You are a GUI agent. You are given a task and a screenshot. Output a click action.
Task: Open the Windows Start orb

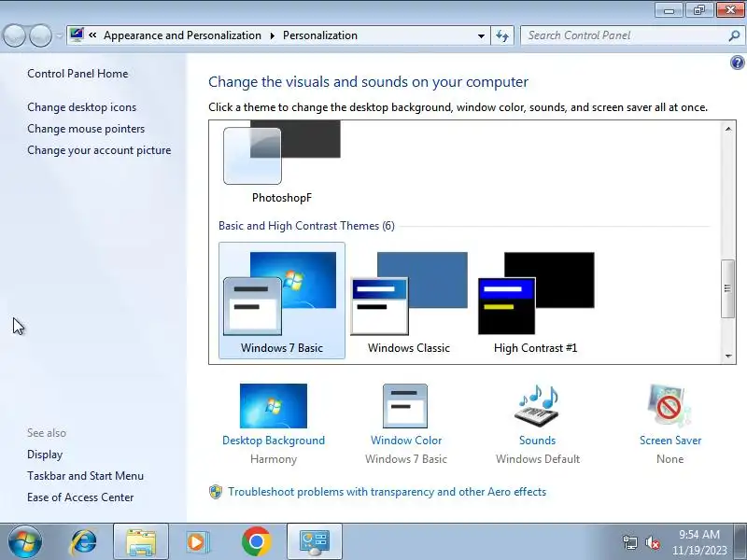click(25, 541)
